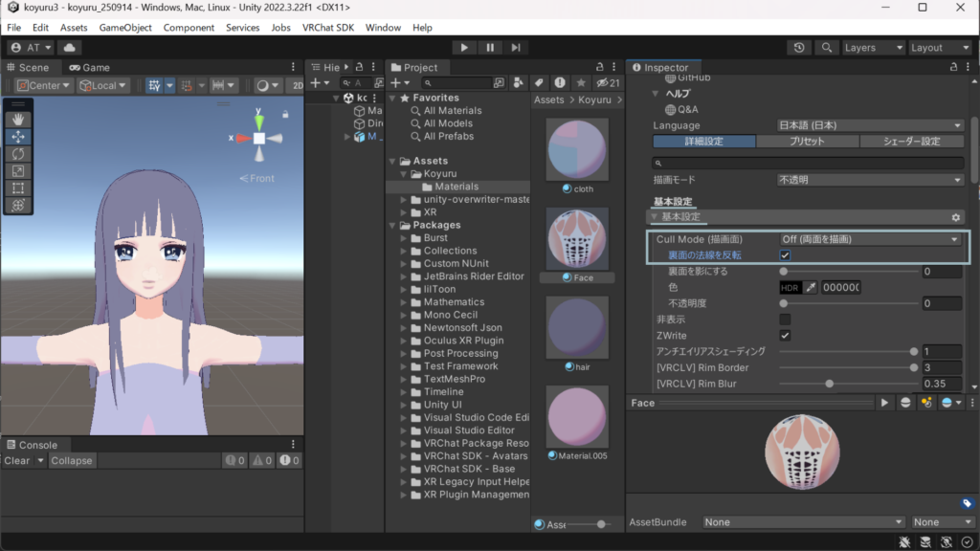Open the basic settings gear icon
The width and height of the screenshot is (980, 551).
(x=954, y=217)
